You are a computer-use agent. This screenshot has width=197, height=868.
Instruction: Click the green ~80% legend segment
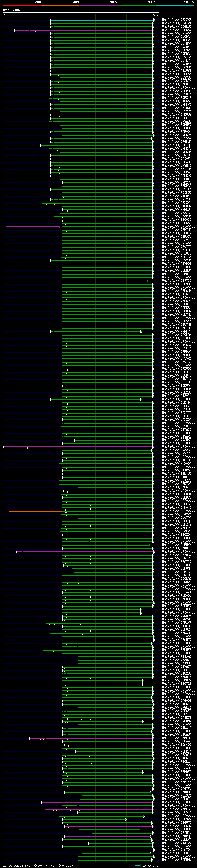coord(137,6)
